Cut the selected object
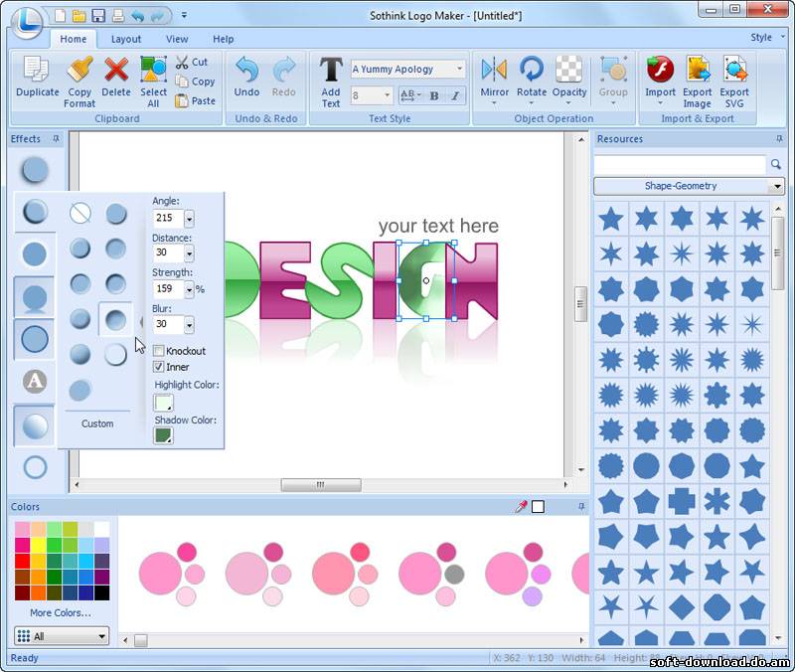Screen dimensions: 795x672 click(x=192, y=62)
